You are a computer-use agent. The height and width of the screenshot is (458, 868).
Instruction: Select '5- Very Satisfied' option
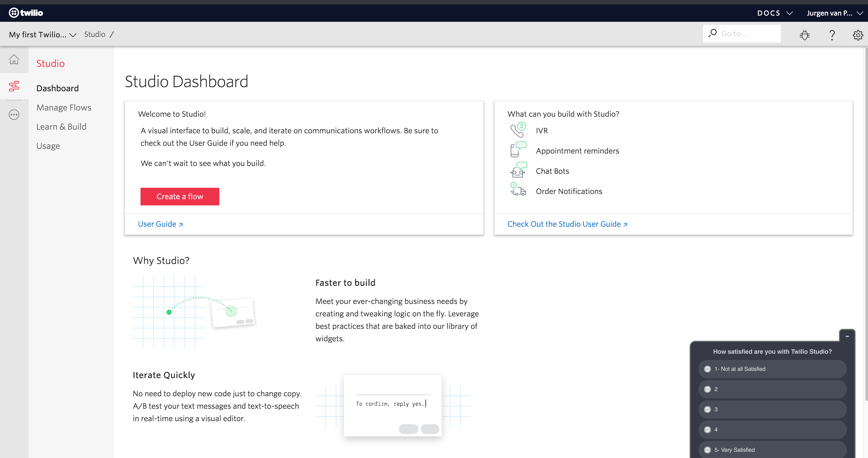pos(772,450)
